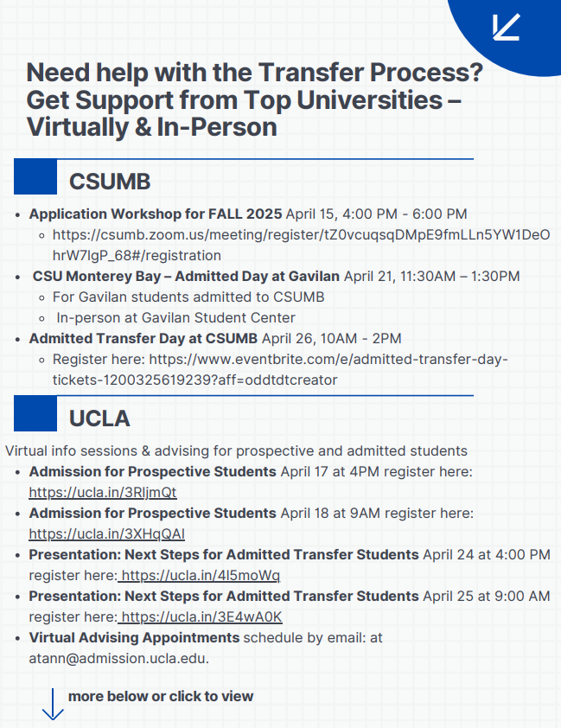Click the CSUMB section heading
The width and height of the screenshot is (561, 728).
110,182
